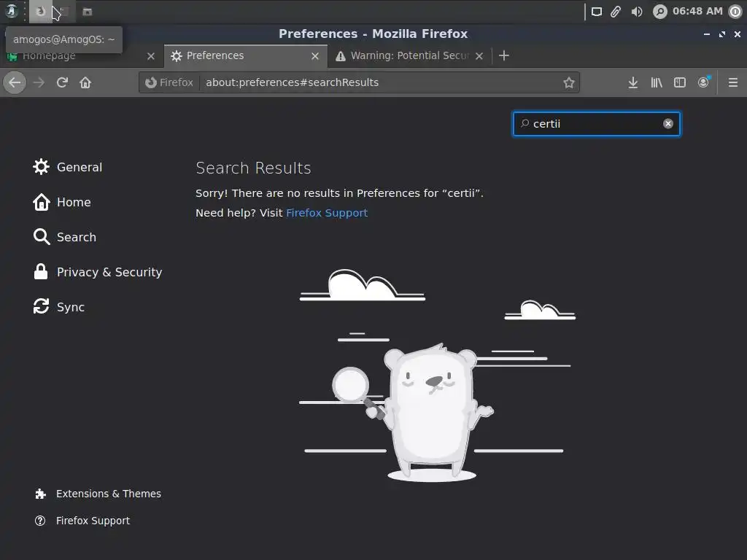Viewport: 747px width, 560px height.
Task: Click the terminal taskbar button
Action: pos(64,11)
